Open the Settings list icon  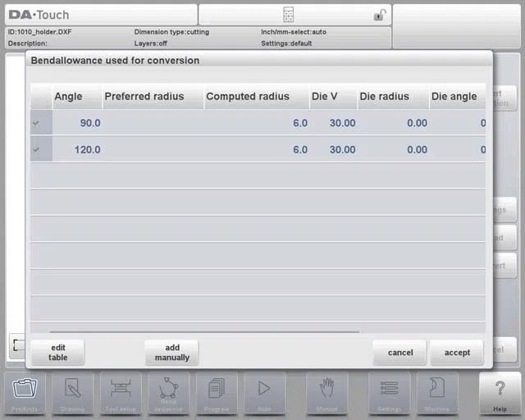(389, 393)
